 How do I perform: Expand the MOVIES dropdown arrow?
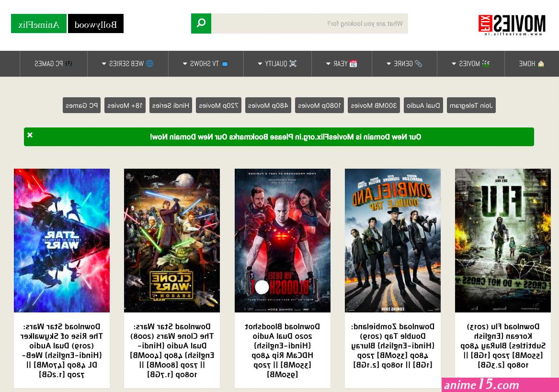(454, 64)
